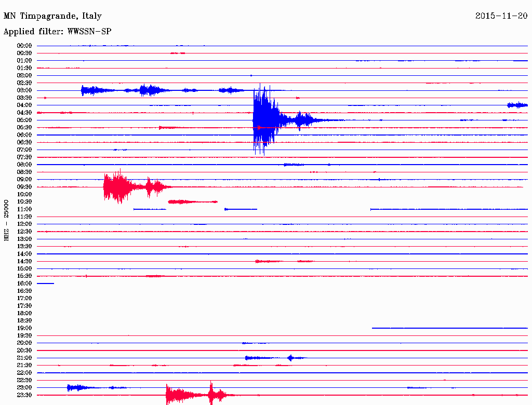
Task: Select the 02:00 time label
Action: coord(24,76)
